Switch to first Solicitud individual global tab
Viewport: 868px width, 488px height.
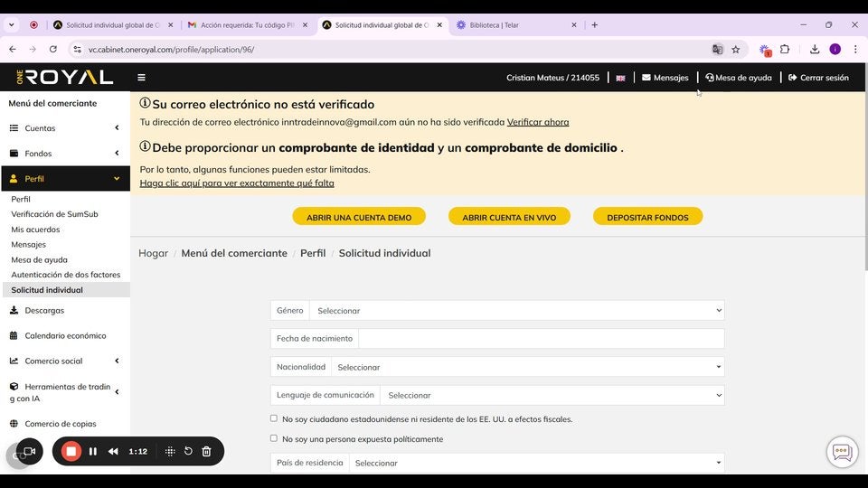[113, 25]
